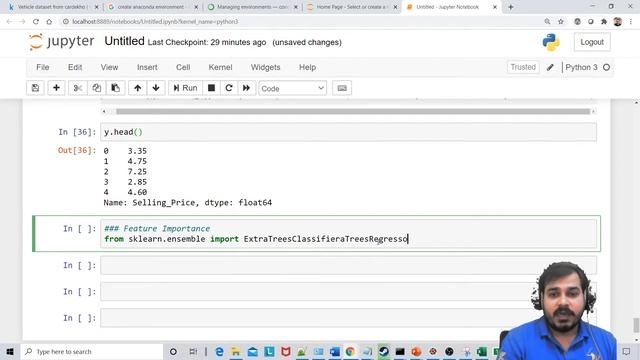Click the Python logo icon
The height and width of the screenshot is (360, 640).
click(551, 42)
